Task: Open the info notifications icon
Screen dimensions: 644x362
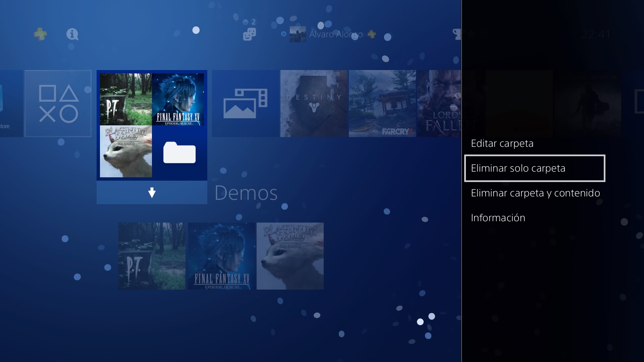Action: point(72,34)
